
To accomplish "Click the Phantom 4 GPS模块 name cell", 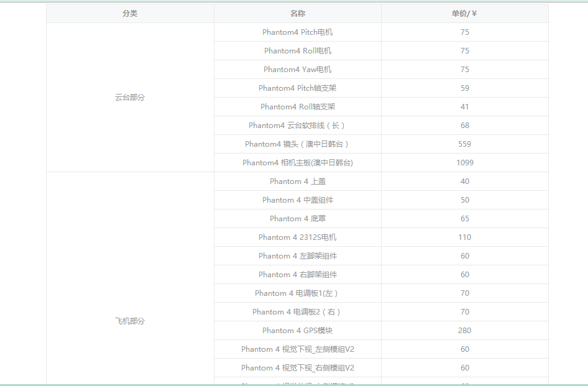I will [x=297, y=331].
